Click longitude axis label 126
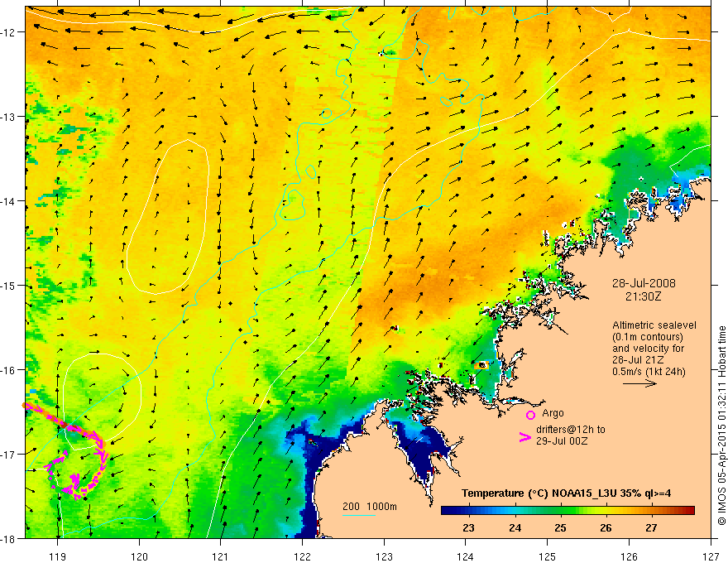Viewport: 728px width, 563px height. [x=629, y=556]
